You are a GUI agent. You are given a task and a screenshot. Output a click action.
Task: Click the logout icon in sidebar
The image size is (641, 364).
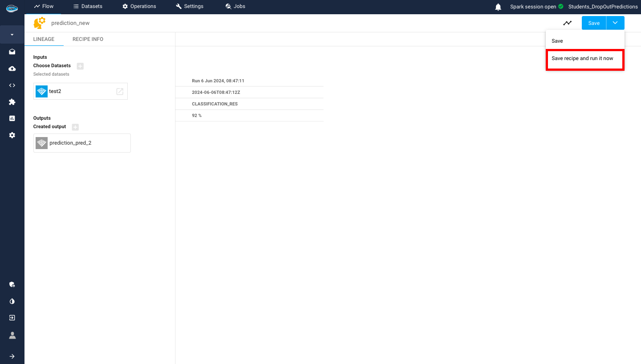coord(12,318)
